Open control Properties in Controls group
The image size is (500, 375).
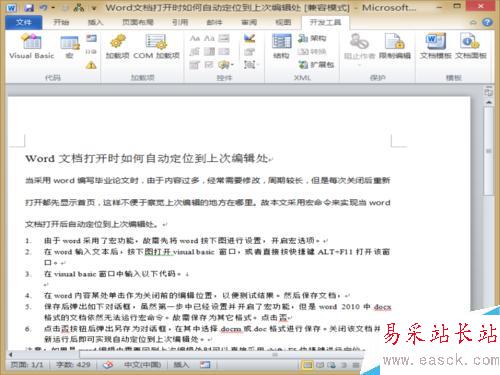point(249,52)
